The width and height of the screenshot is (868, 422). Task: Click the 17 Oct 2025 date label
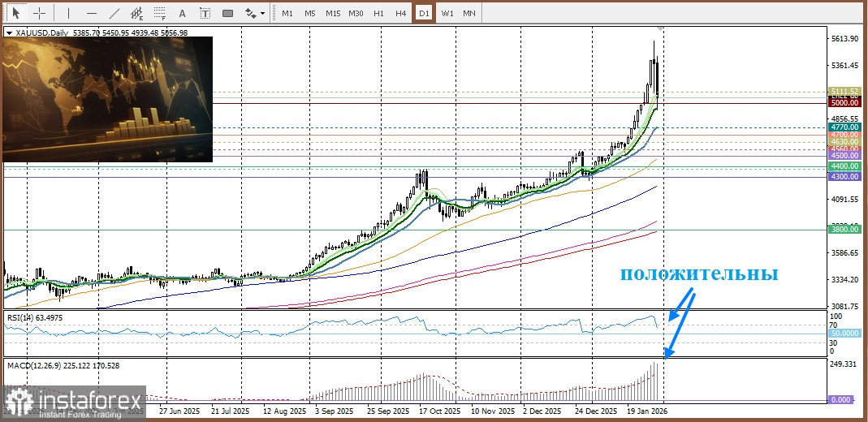pos(439,411)
